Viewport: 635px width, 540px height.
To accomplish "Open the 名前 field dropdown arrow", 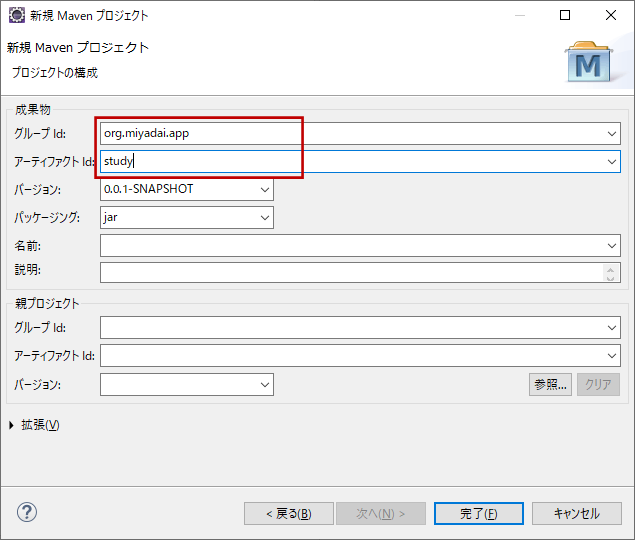I will 612,245.
